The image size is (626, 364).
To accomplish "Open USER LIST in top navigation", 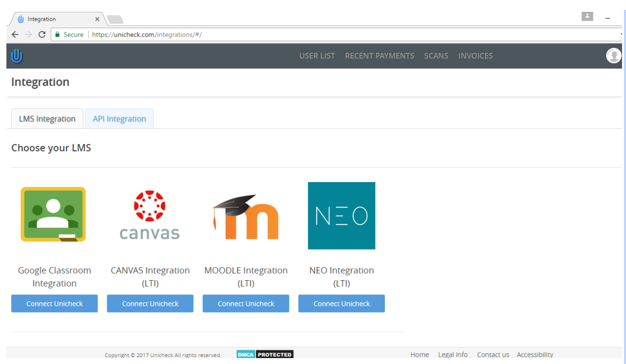I will coord(317,56).
